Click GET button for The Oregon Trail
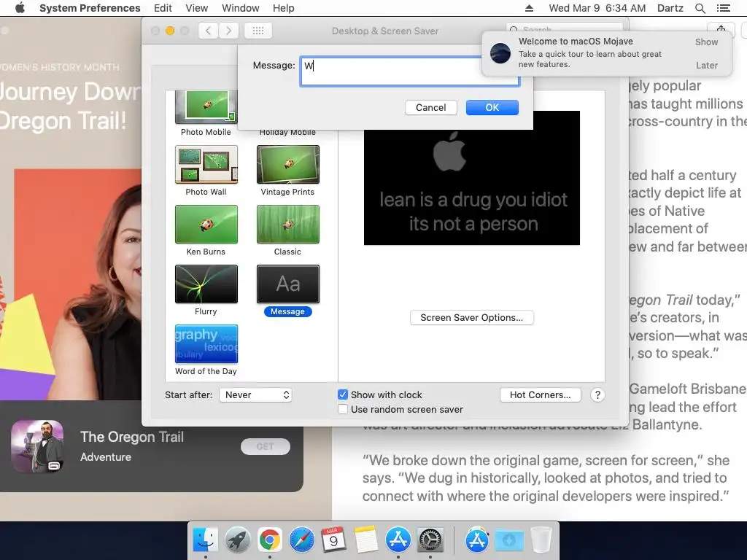Image resolution: width=747 pixels, height=560 pixels. (x=266, y=447)
